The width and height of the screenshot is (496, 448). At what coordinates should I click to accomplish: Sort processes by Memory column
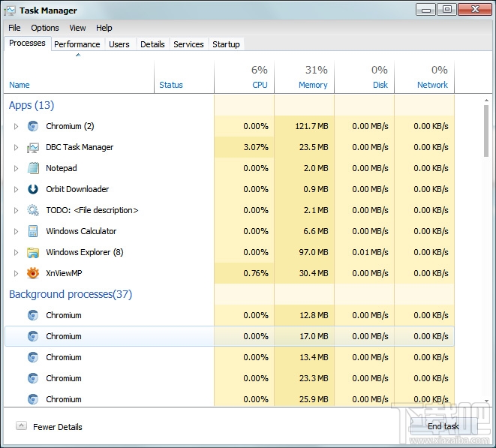(x=312, y=85)
